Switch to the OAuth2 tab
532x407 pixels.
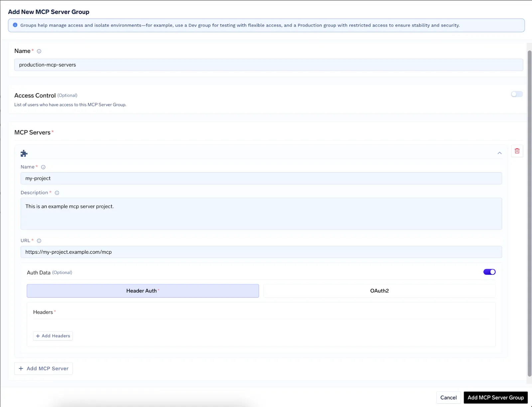coord(379,291)
